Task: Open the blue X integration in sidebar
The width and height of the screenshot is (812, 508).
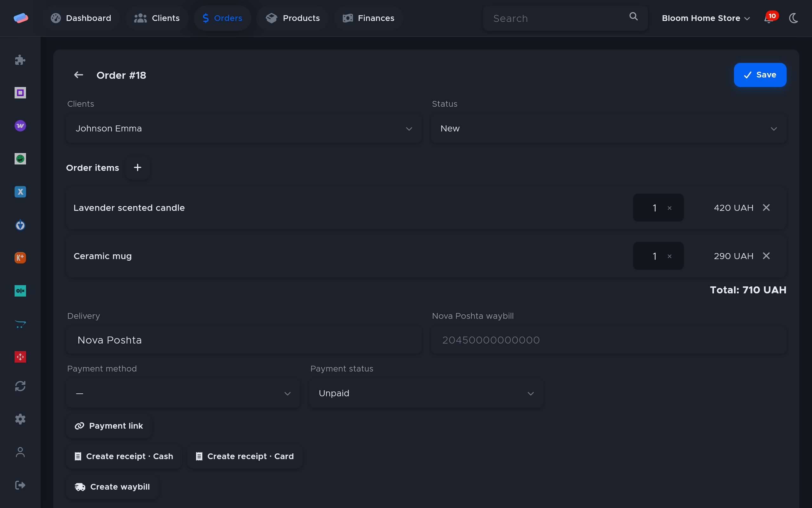Action: (x=20, y=192)
